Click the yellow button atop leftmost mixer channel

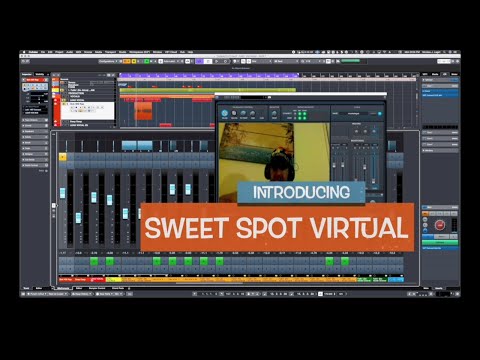pos(63,157)
